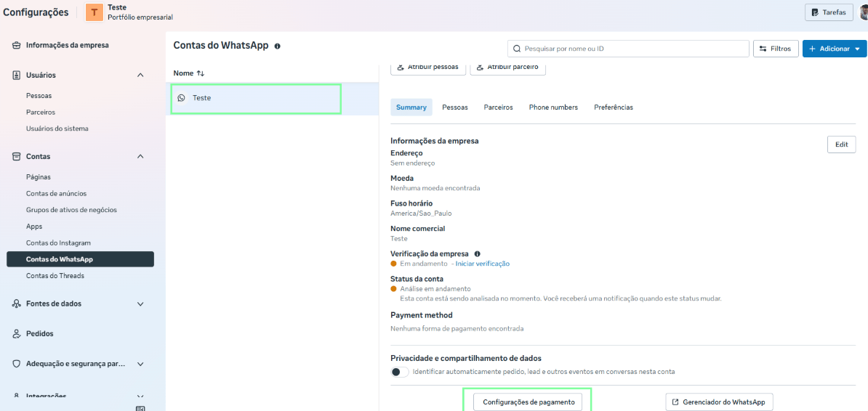This screenshot has height=411, width=868.
Task: Click the Análise em andamento status text
Action: point(435,289)
